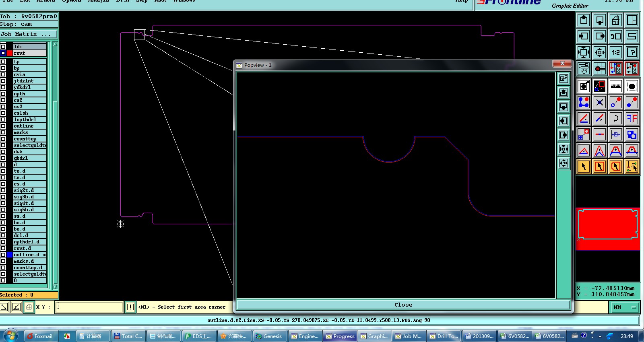Click layer list scroll up arrow
The height and width of the screenshot is (342, 644).
(x=55, y=44)
